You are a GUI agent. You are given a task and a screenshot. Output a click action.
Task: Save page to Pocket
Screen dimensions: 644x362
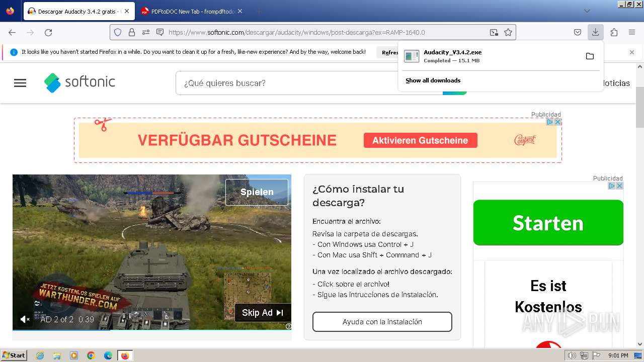click(578, 32)
